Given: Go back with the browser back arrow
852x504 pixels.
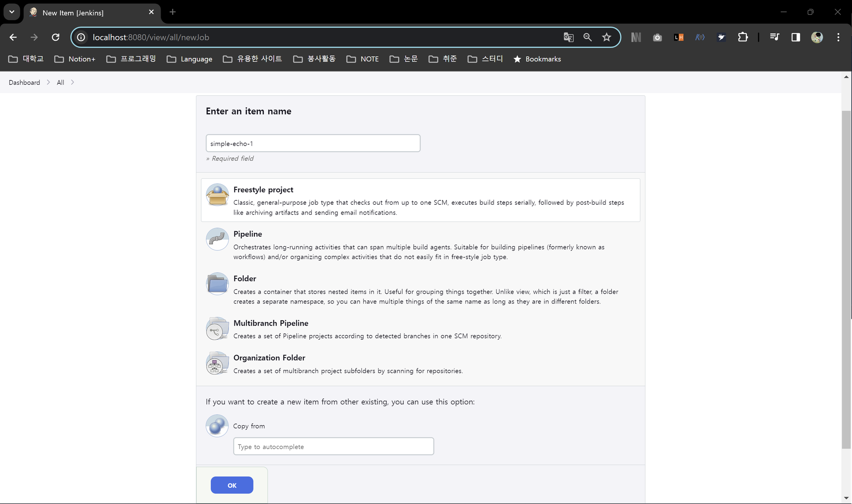Looking at the screenshot, I should coord(13,37).
